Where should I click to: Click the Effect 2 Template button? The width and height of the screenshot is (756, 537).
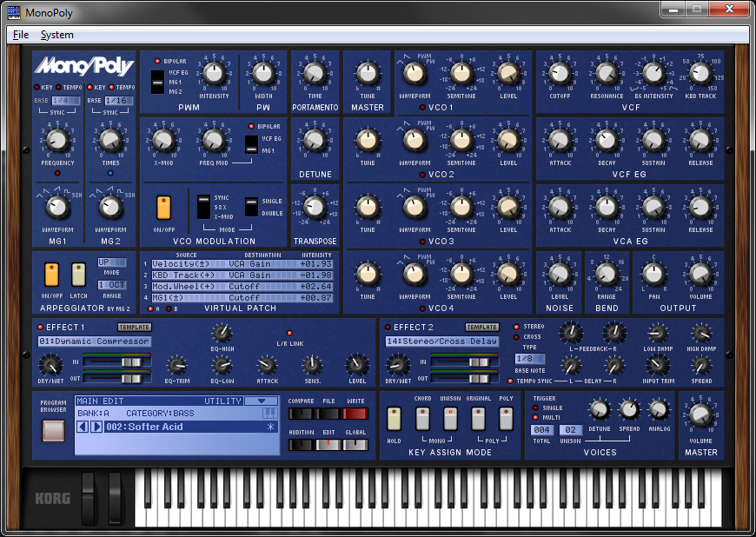pyautogui.click(x=482, y=328)
